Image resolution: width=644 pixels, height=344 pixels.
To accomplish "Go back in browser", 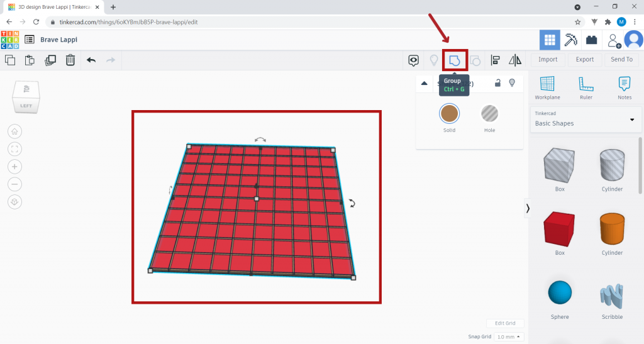I will click(x=9, y=22).
